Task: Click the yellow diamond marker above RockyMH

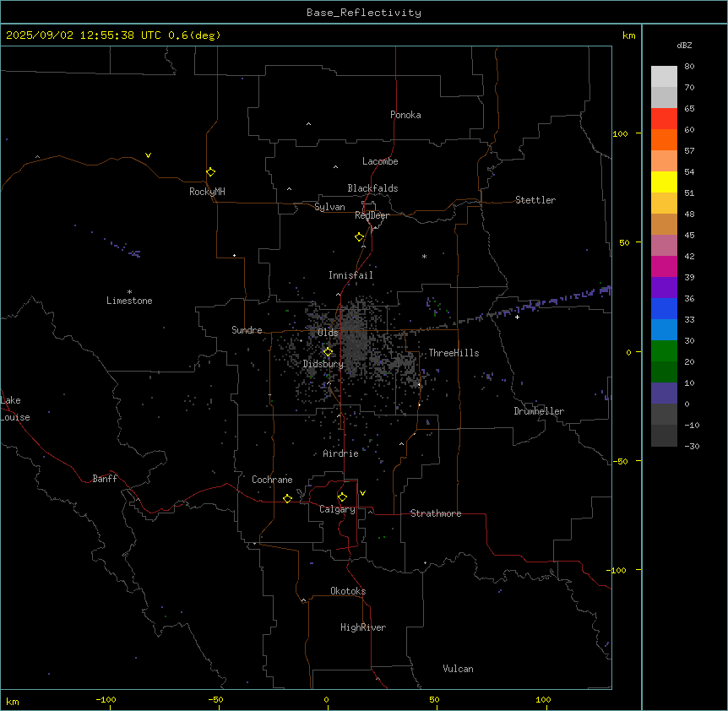Action: [x=211, y=172]
